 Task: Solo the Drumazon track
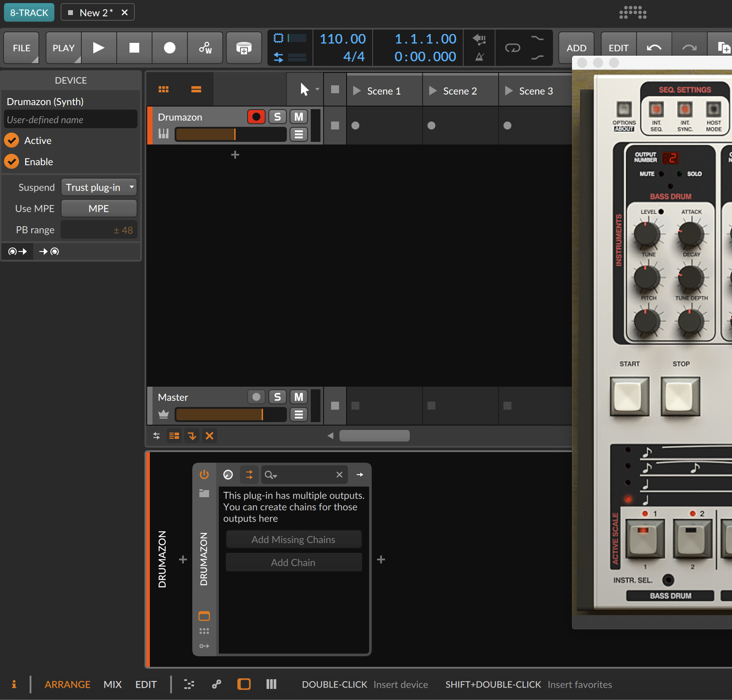pos(277,117)
